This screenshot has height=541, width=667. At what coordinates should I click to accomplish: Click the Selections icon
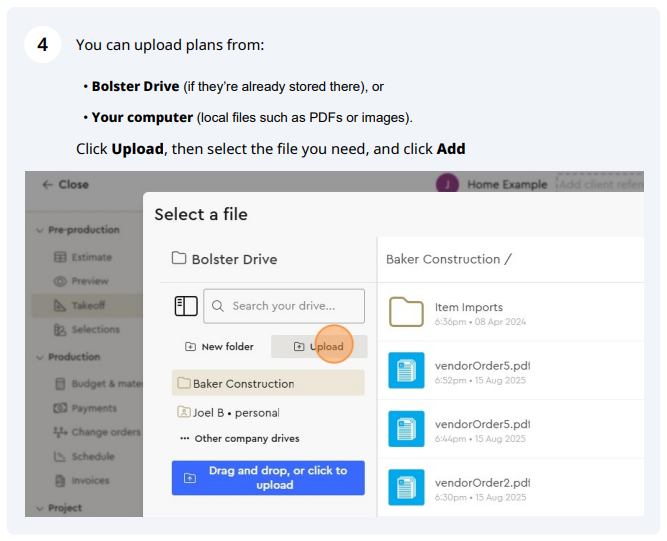(60, 330)
